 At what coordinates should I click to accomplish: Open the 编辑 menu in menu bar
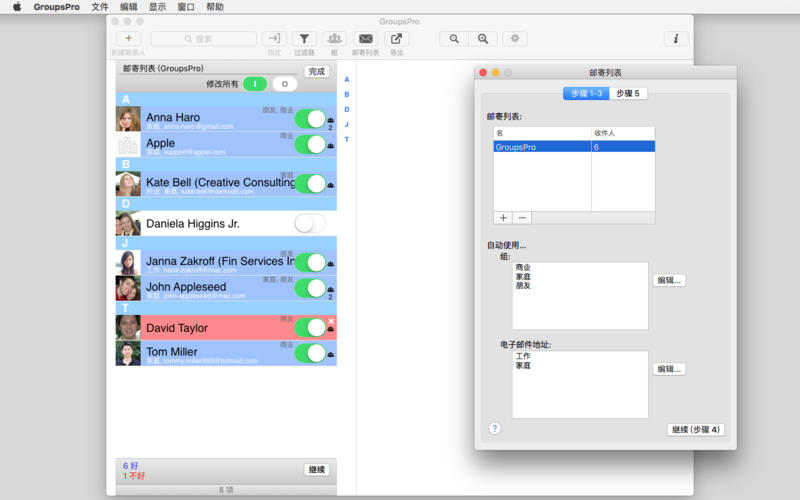coord(129,7)
